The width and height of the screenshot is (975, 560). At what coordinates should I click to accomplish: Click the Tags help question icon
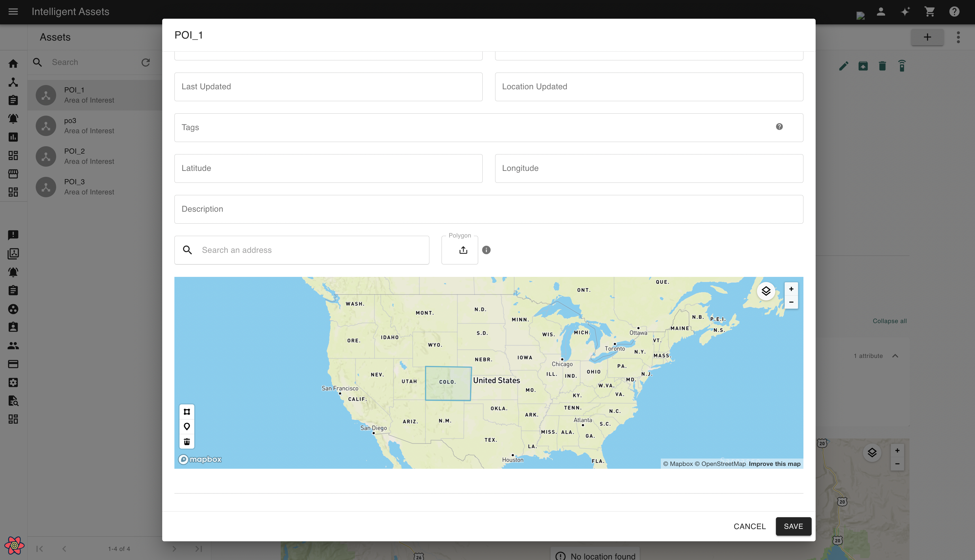coord(779,127)
